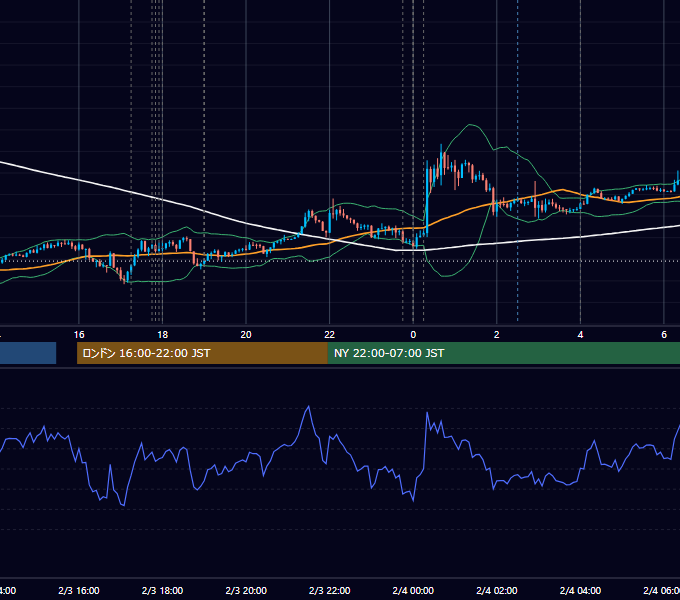The image size is (680, 600).
Task: Click the "16" hour label on price chart axis
Action: [79, 335]
